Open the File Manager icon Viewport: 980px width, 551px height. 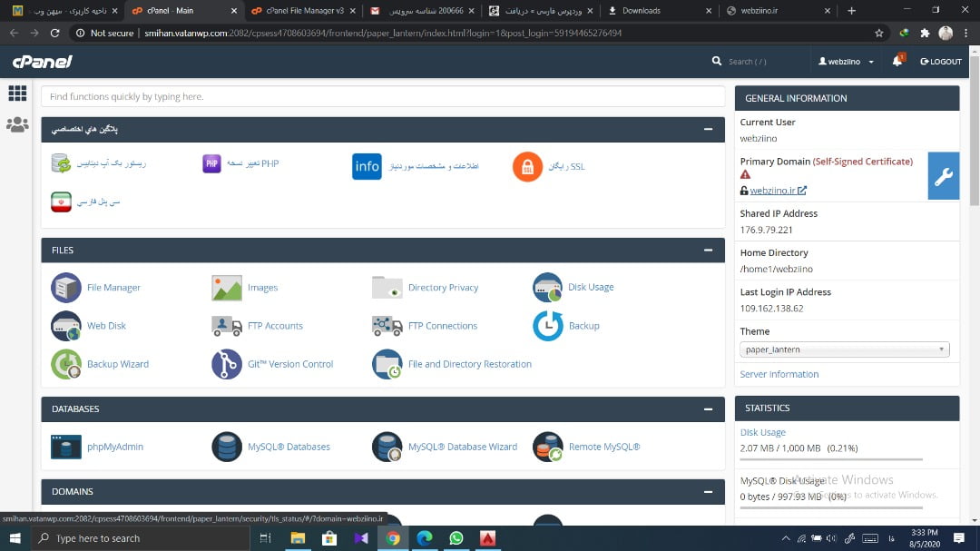[65, 288]
